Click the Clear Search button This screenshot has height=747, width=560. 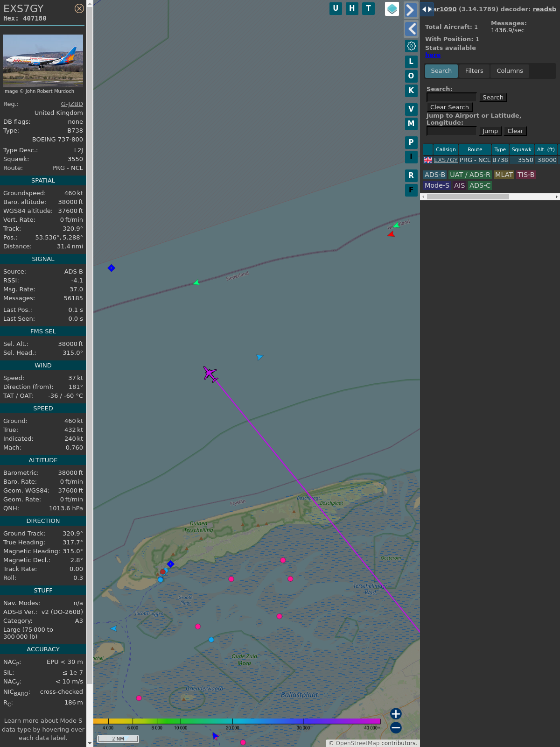(x=449, y=107)
